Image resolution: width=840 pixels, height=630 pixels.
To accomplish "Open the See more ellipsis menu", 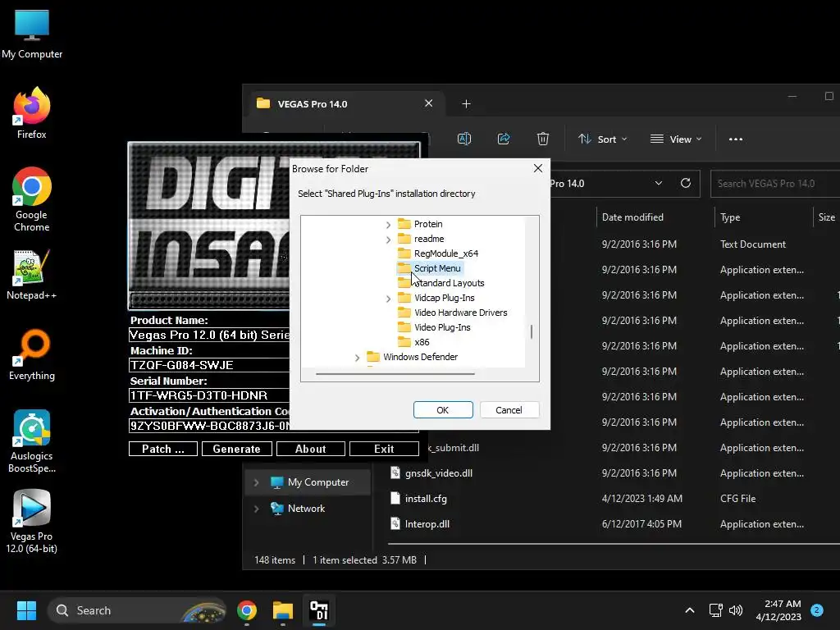I will [x=736, y=139].
